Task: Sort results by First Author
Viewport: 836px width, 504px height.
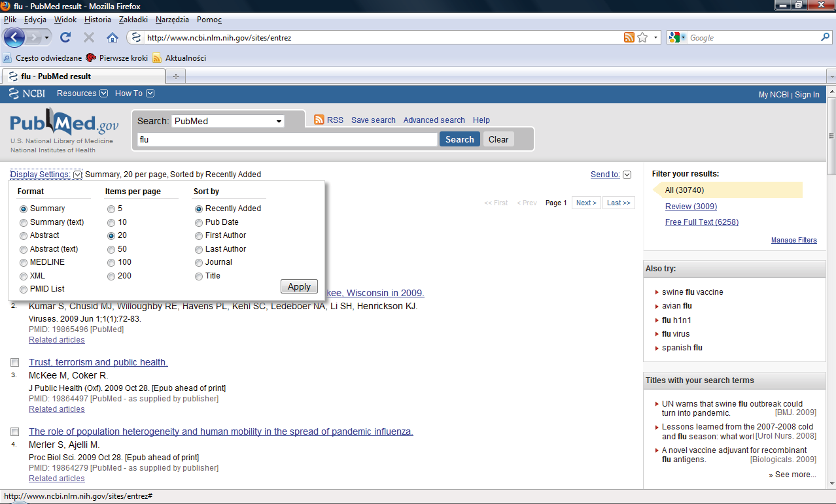Action: 199,235
